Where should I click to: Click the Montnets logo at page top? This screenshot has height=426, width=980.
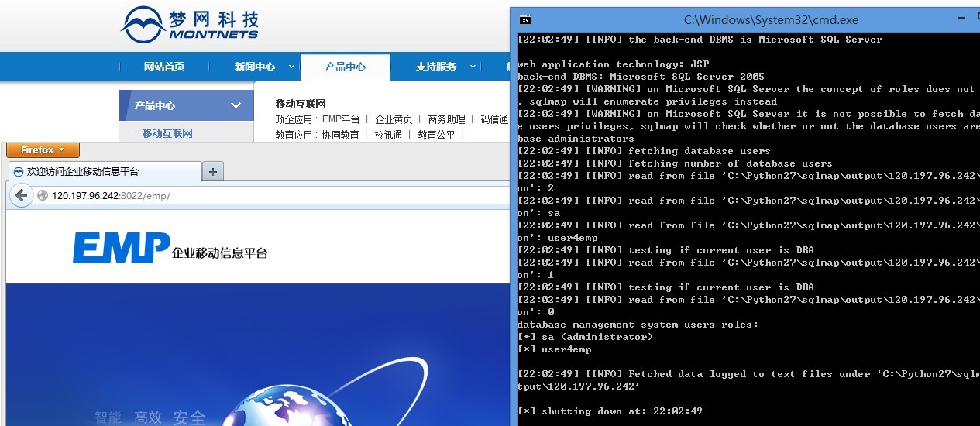click(191, 25)
